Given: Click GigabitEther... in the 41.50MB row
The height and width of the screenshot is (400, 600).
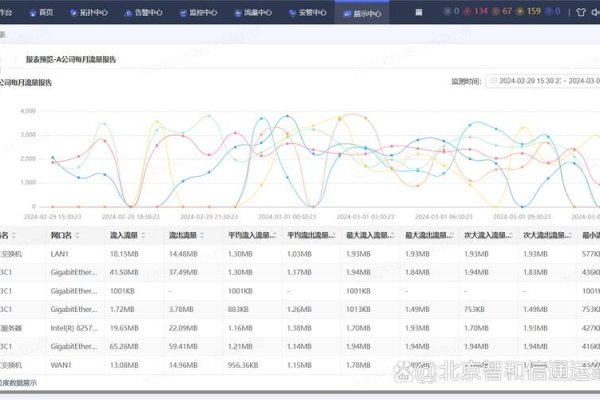Looking at the screenshot, I should pyautogui.click(x=74, y=273).
